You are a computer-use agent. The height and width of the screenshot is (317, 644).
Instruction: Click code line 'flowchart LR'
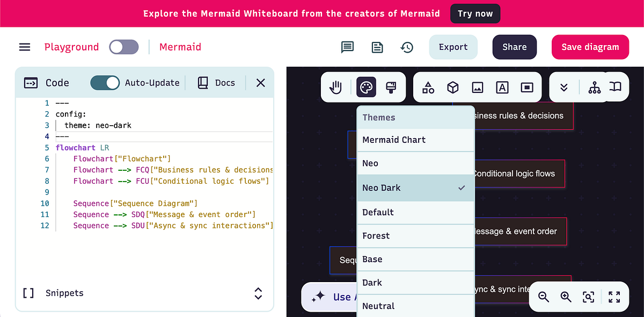(x=82, y=148)
